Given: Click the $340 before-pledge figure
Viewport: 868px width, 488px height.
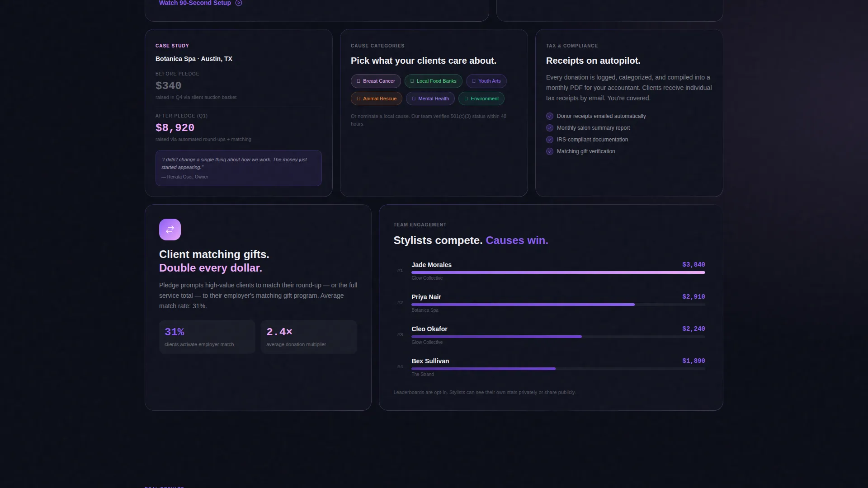Looking at the screenshot, I should tap(168, 86).
